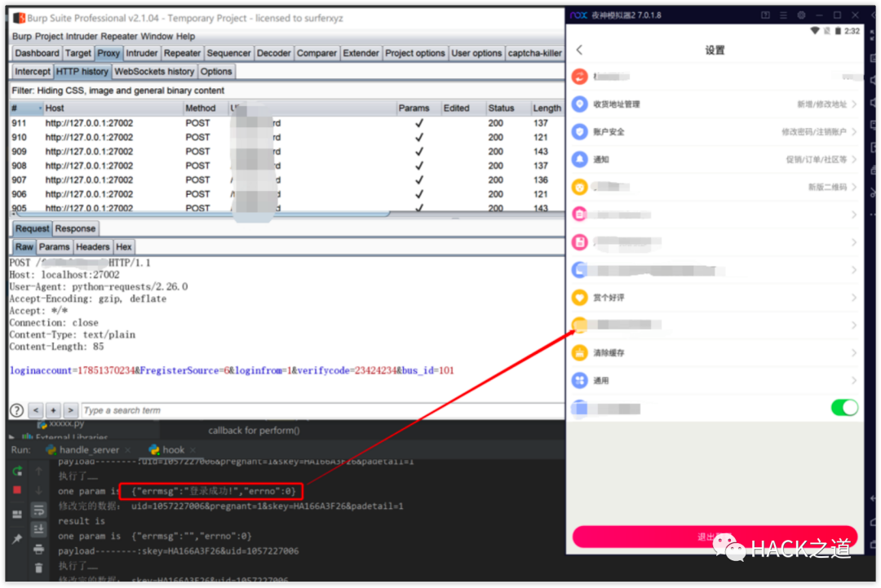
Task: Open the Response tab
Action: click(76, 228)
